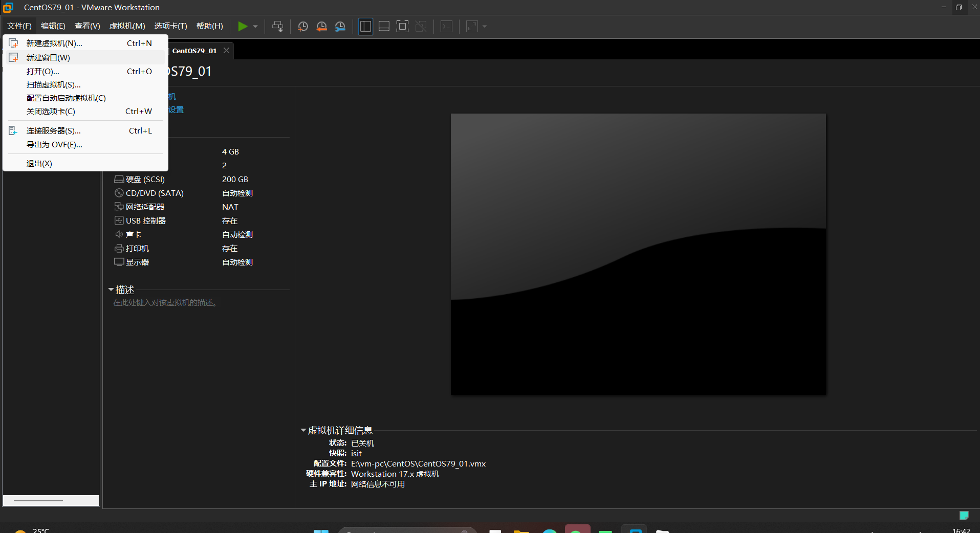This screenshot has width=980, height=533.
Task: Toggle the thumbnail bar view icon
Action: click(x=384, y=27)
